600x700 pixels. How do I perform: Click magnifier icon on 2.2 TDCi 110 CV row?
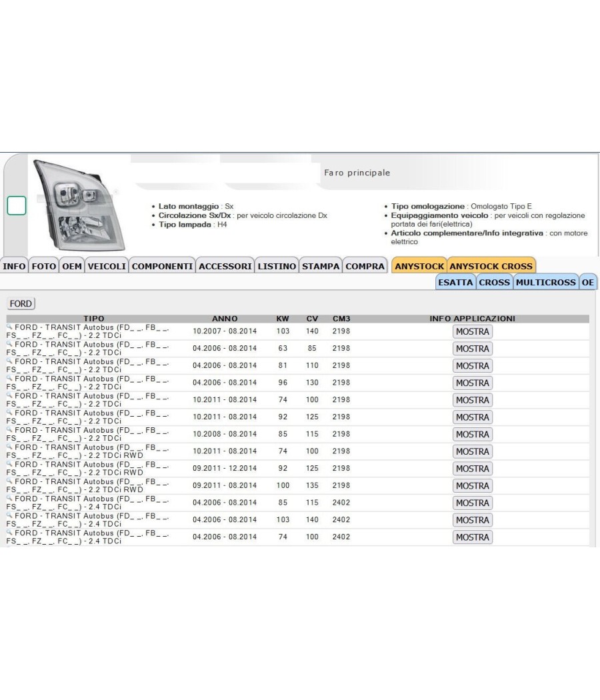click(9, 361)
